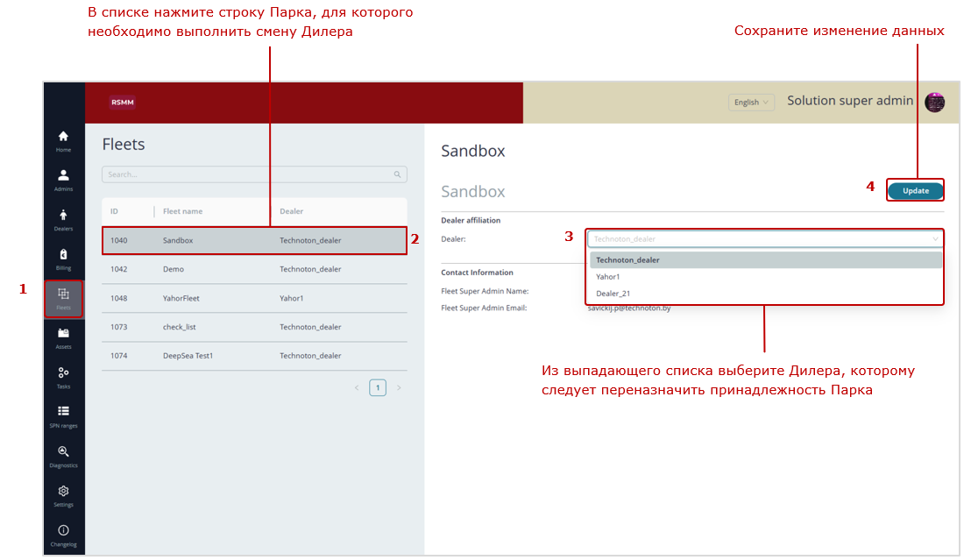The width and height of the screenshot is (964, 560).
Task: Click the user avatar in header
Action: tap(934, 102)
